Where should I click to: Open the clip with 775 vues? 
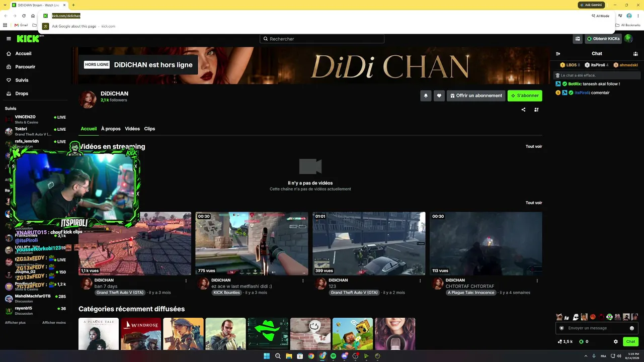252,243
